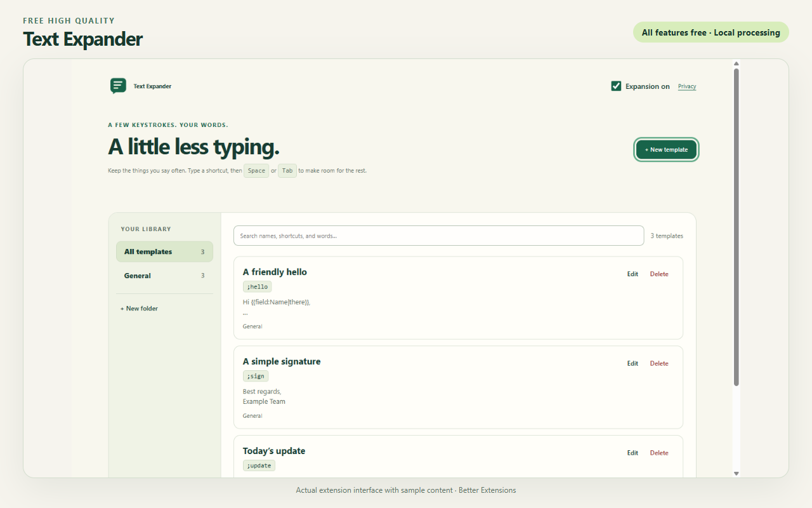Click the 3 templates count label

(667, 236)
